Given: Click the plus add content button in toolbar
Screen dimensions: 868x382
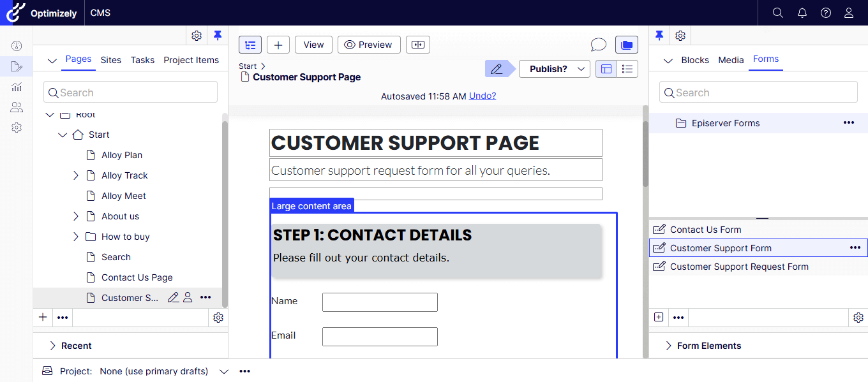Looking at the screenshot, I should pos(278,45).
